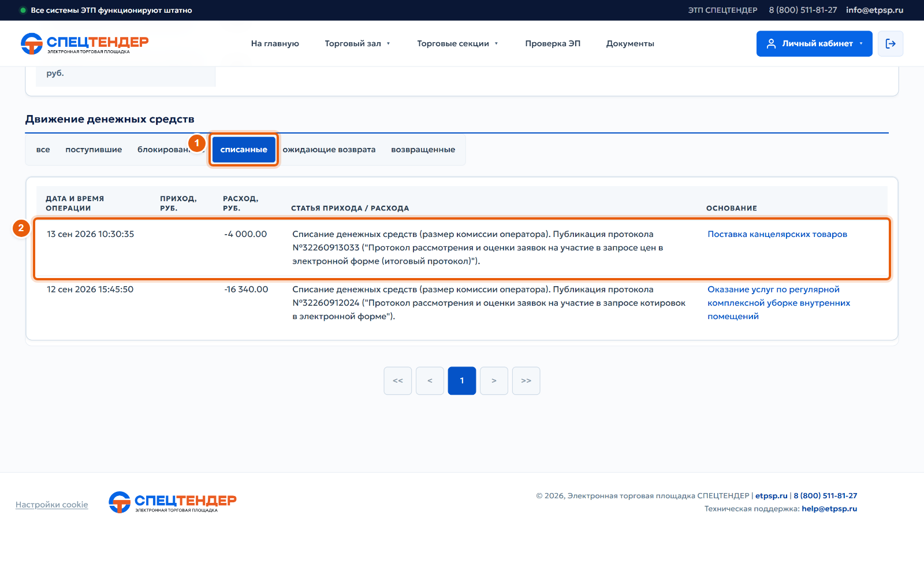Click the date 12 сен 2026 15:45:50
This screenshot has width=924, height=578.
90,289
